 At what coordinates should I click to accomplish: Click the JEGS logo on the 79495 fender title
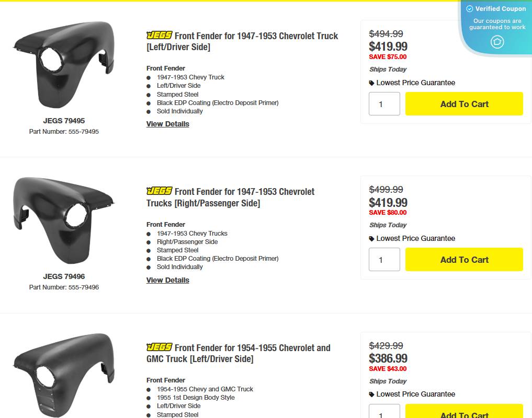point(159,36)
